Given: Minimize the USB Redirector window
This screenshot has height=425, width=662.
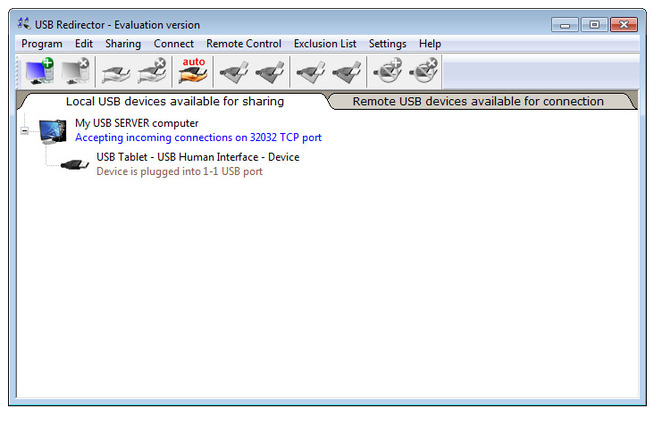Looking at the screenshot, I should click(564, 25).
